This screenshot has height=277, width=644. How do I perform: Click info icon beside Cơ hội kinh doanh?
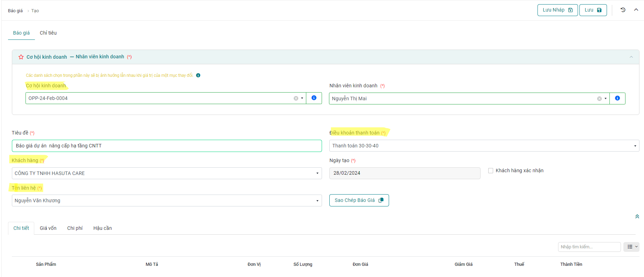(314, 98)
